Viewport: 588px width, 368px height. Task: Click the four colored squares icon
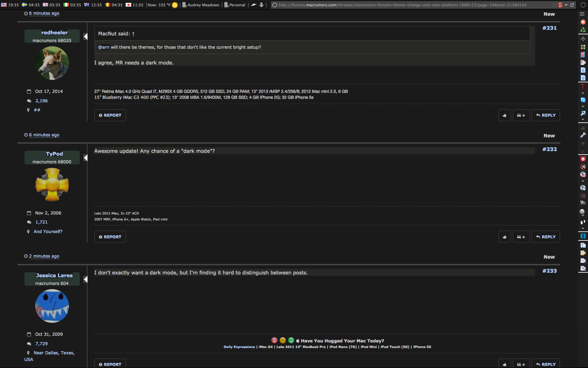(x=583, y=47)
